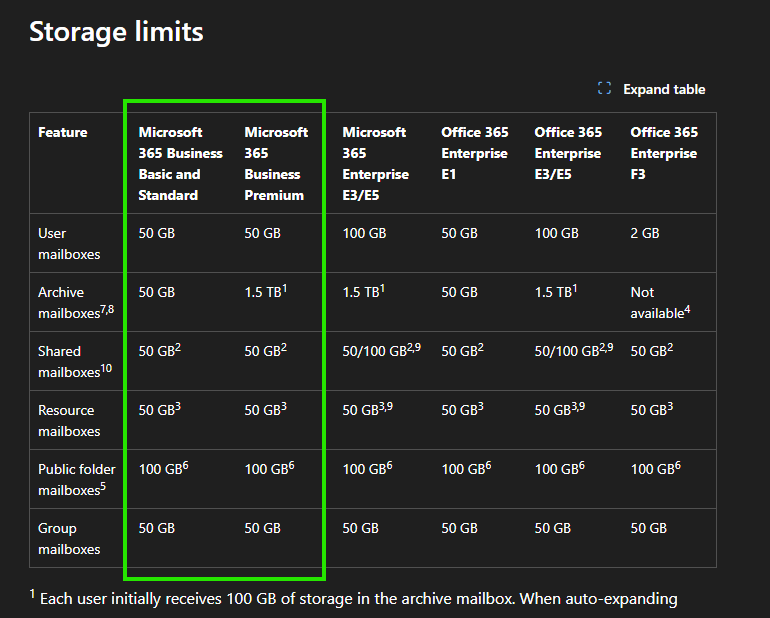770x618 pixels.
Task: Select User mailboxes 100 GB under Microsoft 365 Enterprise E3/E5
Action: [364, 233]
